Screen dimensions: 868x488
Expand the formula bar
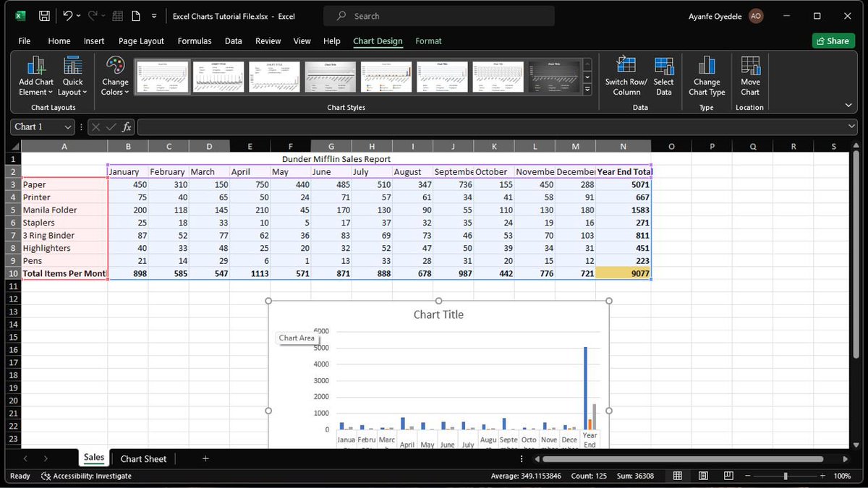851,127
